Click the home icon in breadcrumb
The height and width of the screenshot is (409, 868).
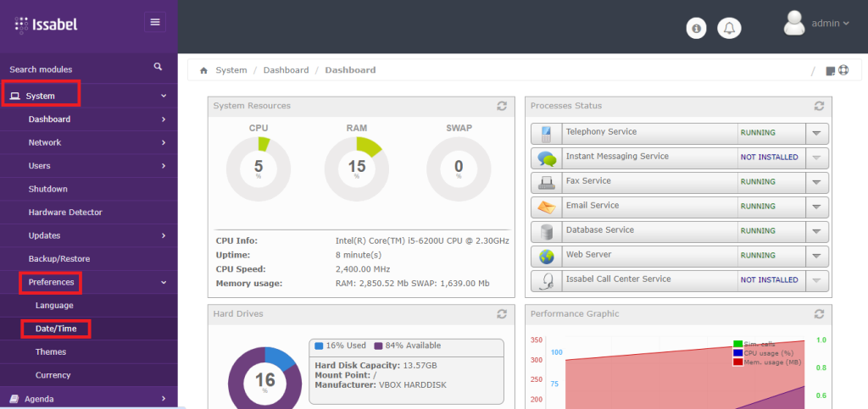[203, 70]
